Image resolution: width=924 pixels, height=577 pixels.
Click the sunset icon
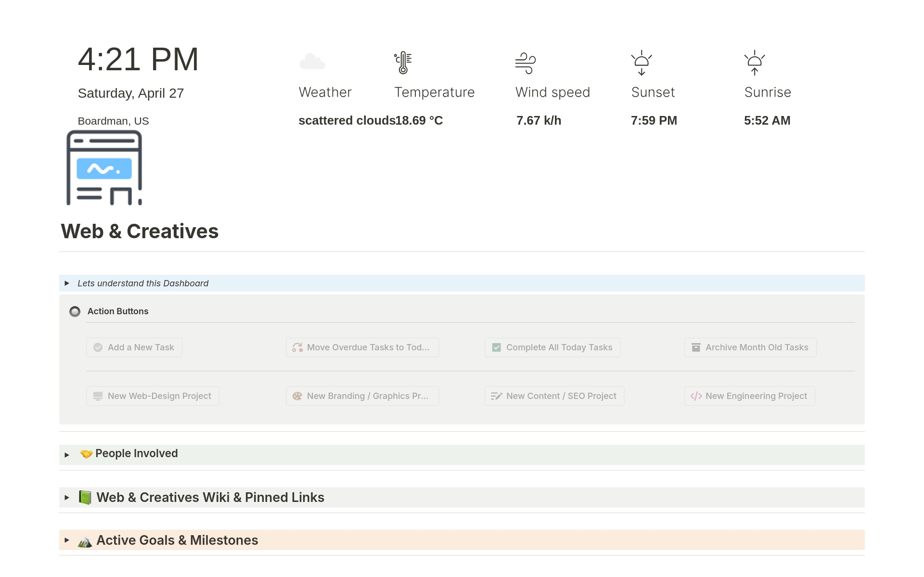click(641, 63)
